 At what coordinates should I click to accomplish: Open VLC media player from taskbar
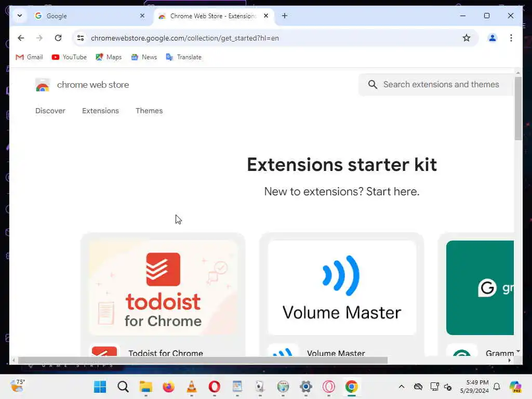[191, 387]
